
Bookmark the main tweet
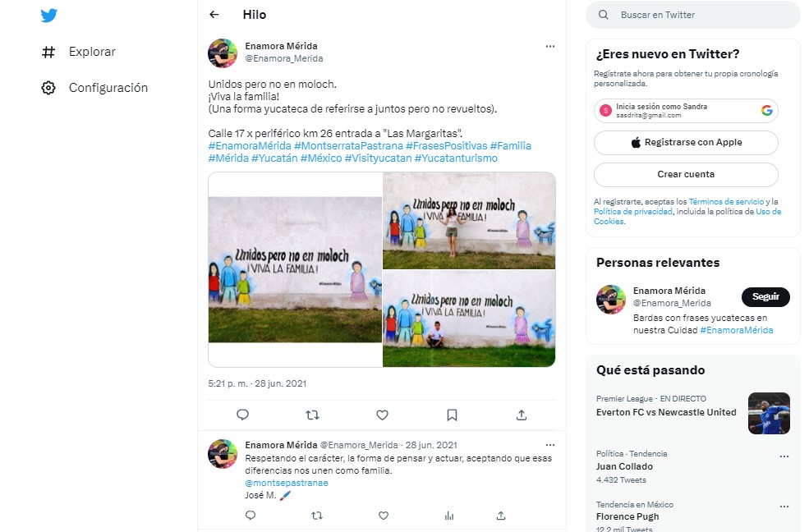(452, 415)
